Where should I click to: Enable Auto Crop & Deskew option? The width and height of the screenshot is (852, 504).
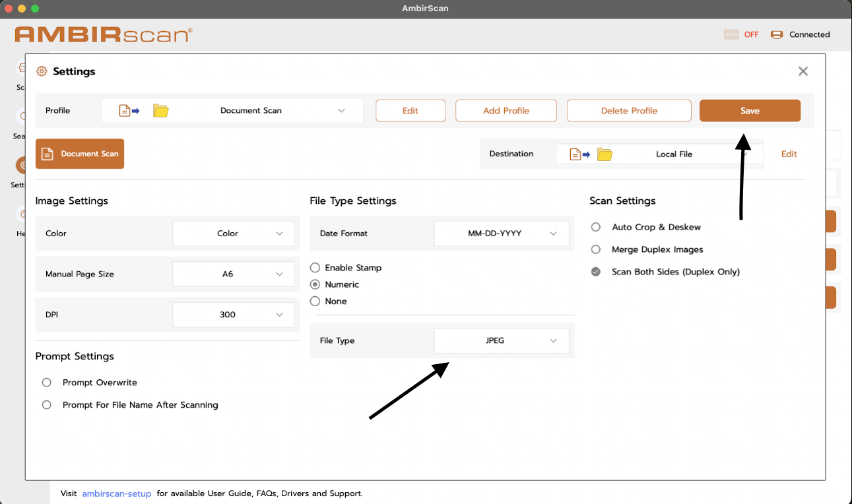click(x=596, y=227)
